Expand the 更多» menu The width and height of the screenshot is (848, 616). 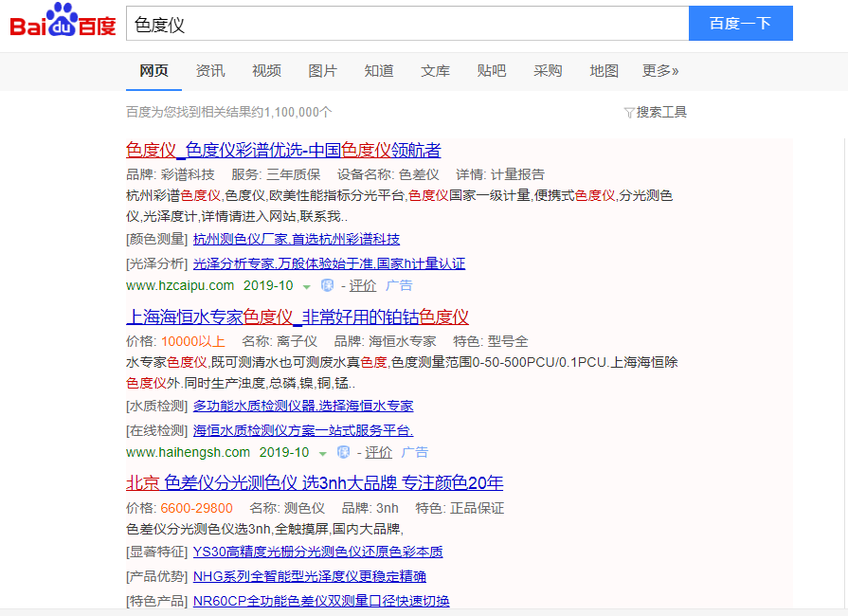click(660, 71)
